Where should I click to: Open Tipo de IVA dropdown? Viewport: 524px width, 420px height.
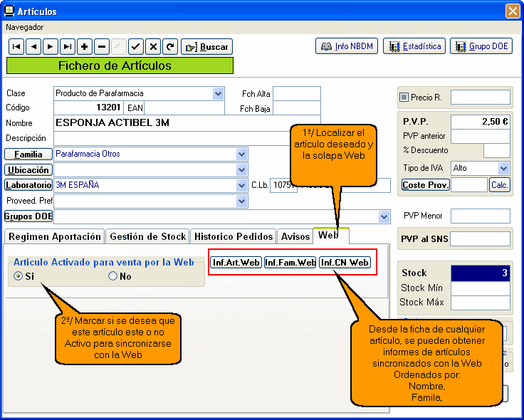pyautogui.click(x=504, y=168)
